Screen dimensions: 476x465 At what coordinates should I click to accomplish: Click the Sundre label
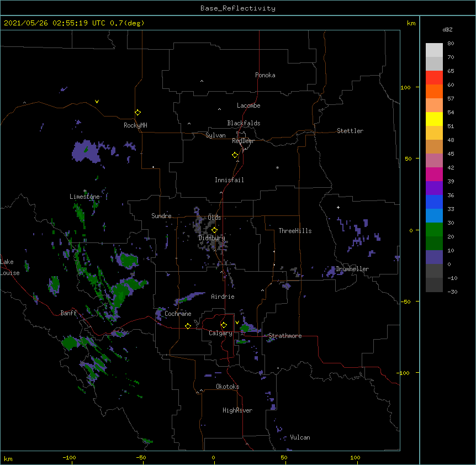(161, 216)
